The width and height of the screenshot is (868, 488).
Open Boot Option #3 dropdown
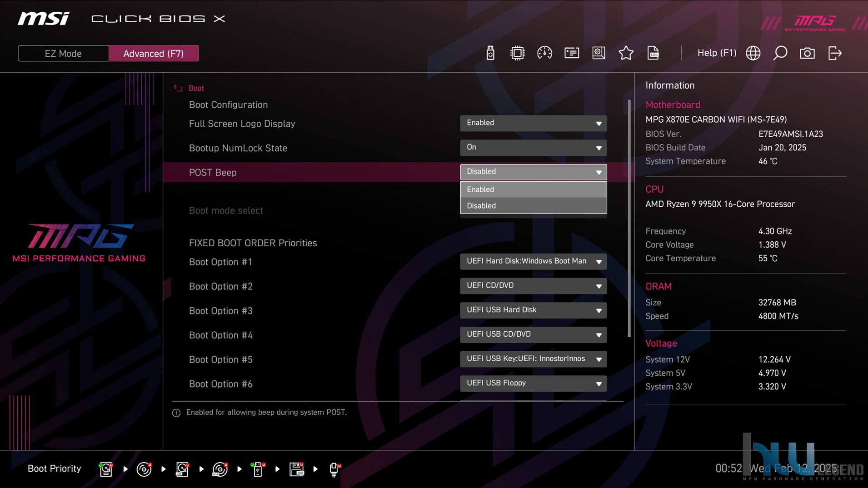[x=533, y=310]
